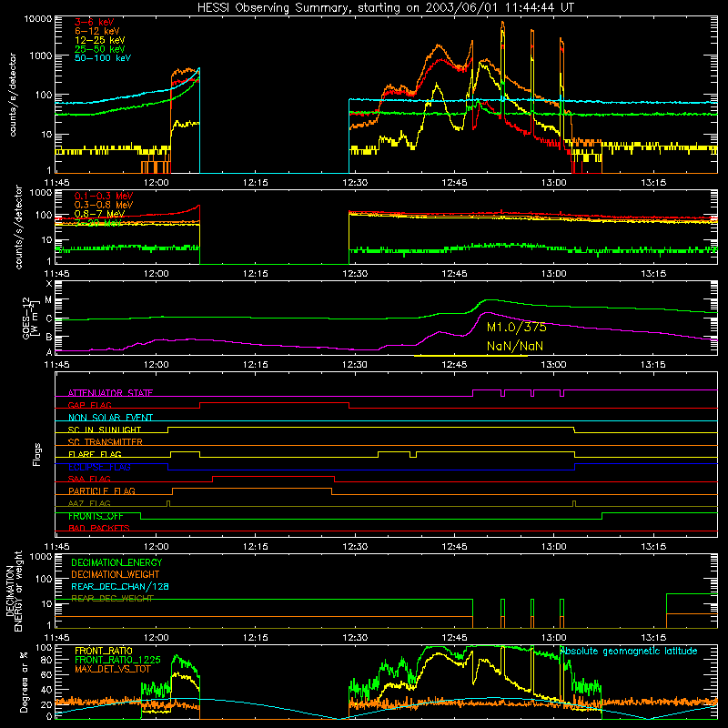This screenshot has width=728, height=728.
Task: Select the orange 0.3-0.8 MeV legend label
Action: (x=104, y=205)
